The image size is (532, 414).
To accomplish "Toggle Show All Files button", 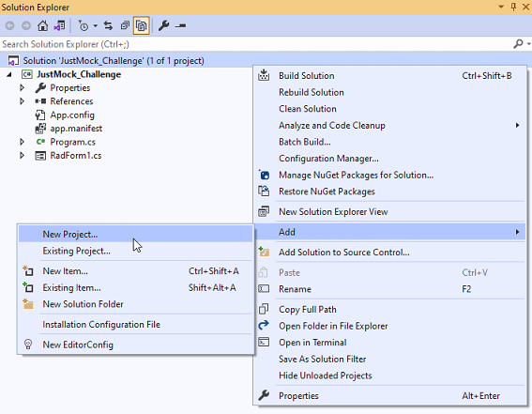I will click(141, 25).
